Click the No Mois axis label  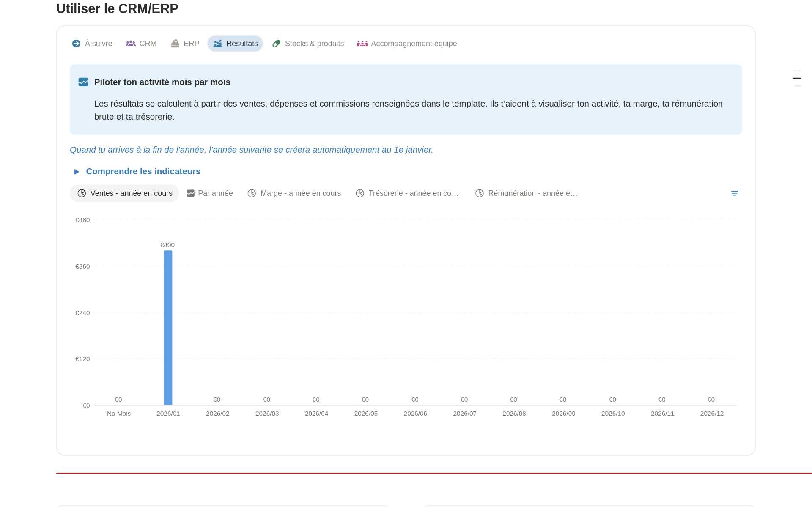coord(119,414)
